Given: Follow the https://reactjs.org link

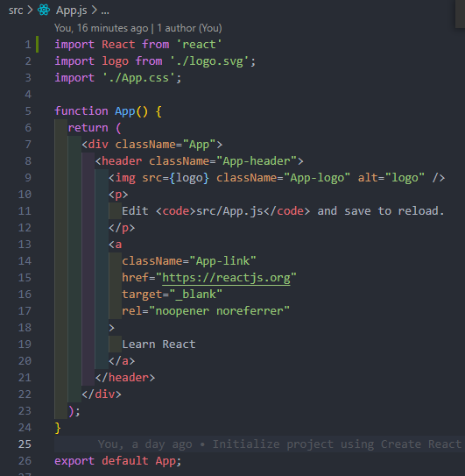Looking at the screenshot, I should tap(226, 278).
